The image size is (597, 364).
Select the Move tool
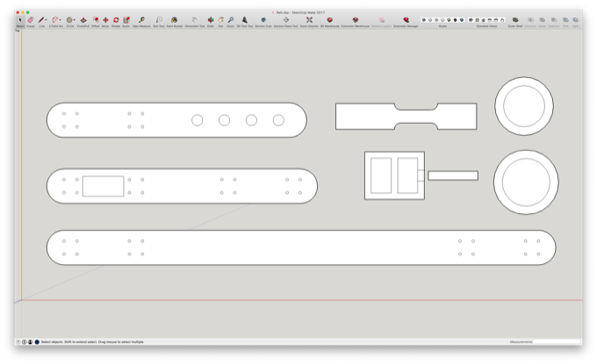pos(105,22)
